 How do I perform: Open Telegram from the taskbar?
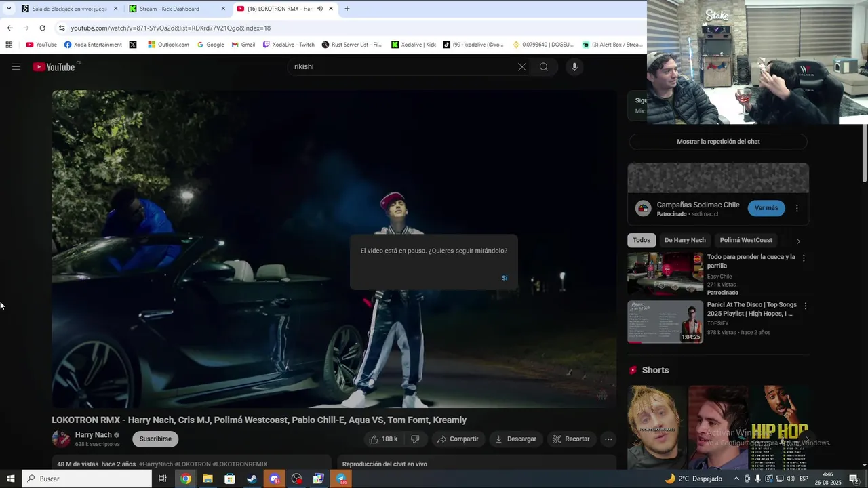(x=341, y=479)
